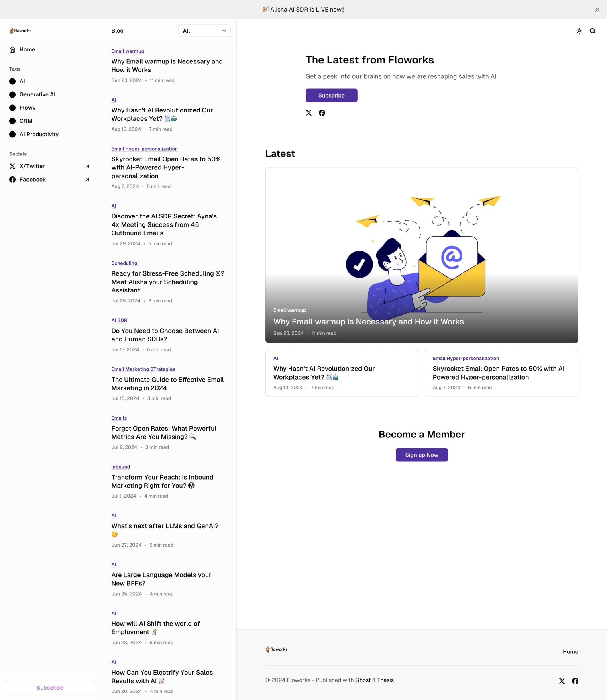Open 'Discover the AI SDR Secret' post

(165, 224)
